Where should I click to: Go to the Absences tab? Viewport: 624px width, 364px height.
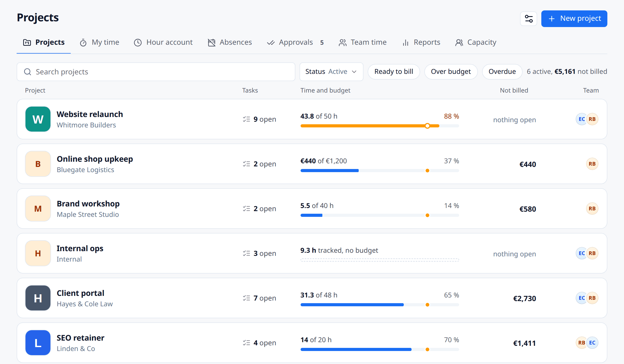click(230, 42)
